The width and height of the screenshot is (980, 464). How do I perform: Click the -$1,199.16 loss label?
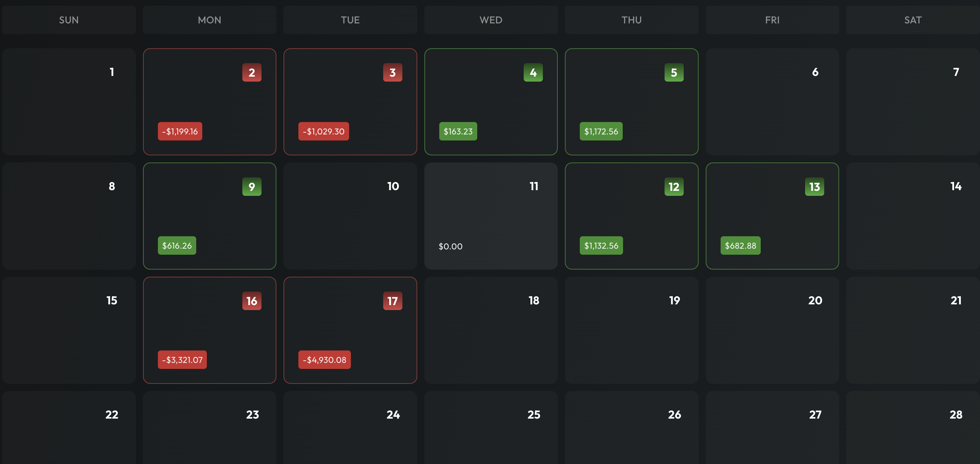coord(180,131)
